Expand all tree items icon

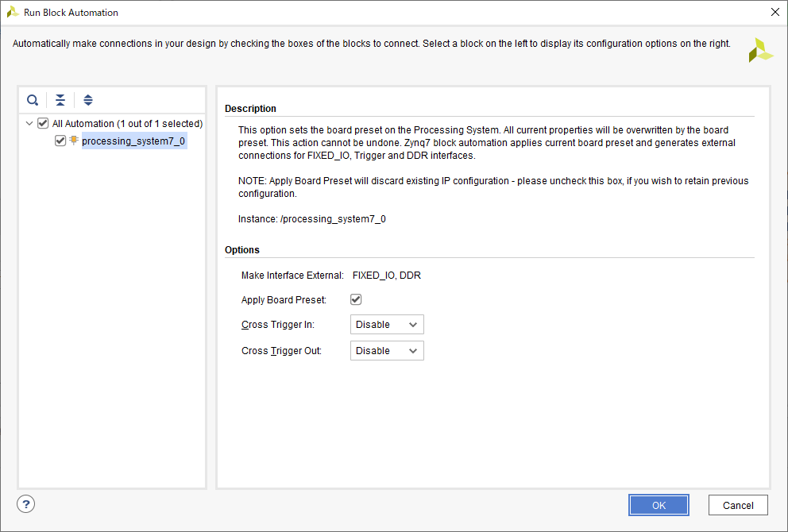pos(88,100)
